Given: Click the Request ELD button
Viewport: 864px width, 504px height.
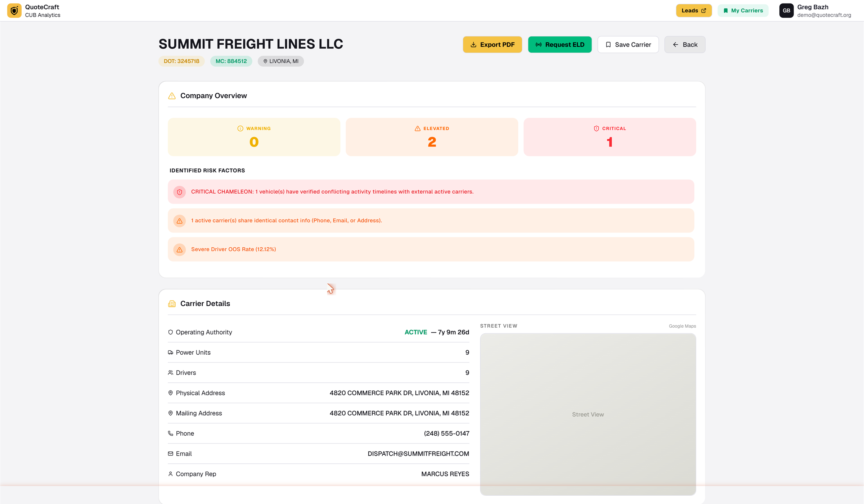Looking at the screenshot, I should (560, 45).
